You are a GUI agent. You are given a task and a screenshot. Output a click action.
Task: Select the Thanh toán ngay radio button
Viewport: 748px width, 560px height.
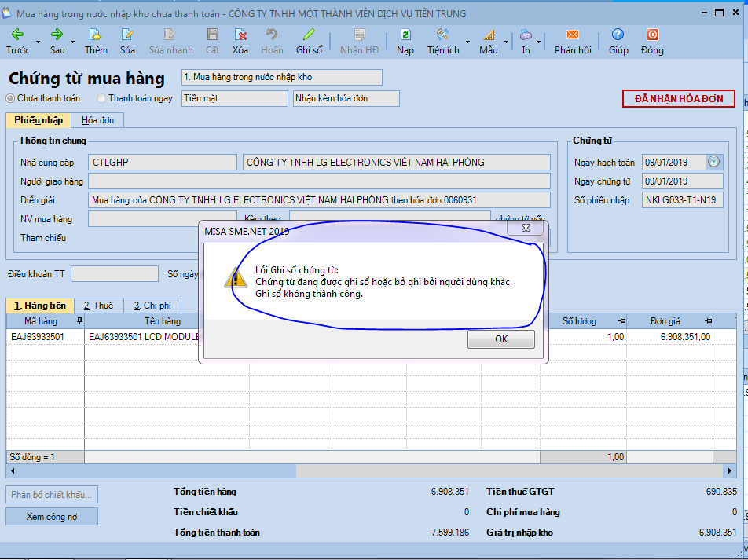pyautogui.click(x=101, y=98)
